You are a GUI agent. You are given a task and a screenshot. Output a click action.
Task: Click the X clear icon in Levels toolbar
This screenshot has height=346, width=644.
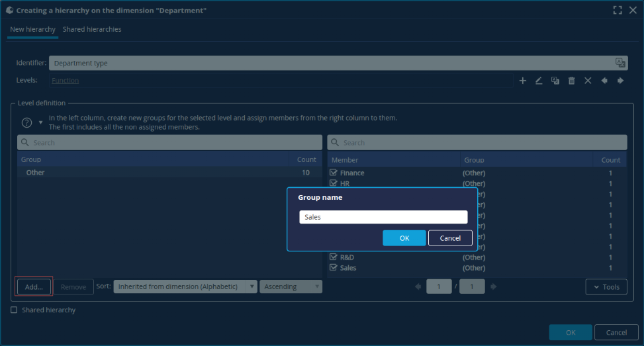click(x=588, y=81)
